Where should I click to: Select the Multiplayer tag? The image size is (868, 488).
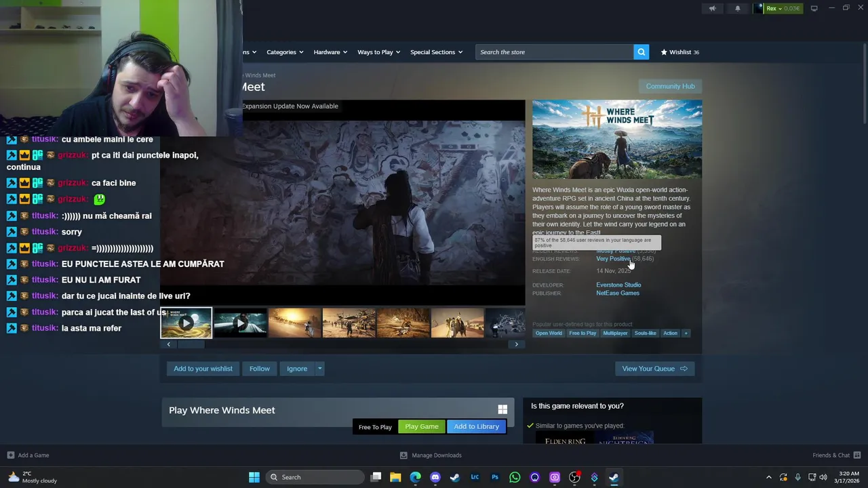(x=616, y=333)
